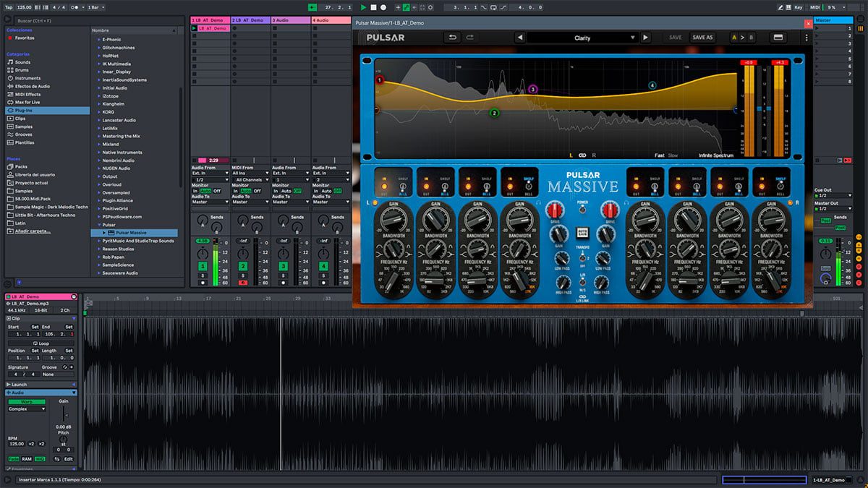Expand the Plugin Alliance folder

pyautogui.click(x=99, y=200)
